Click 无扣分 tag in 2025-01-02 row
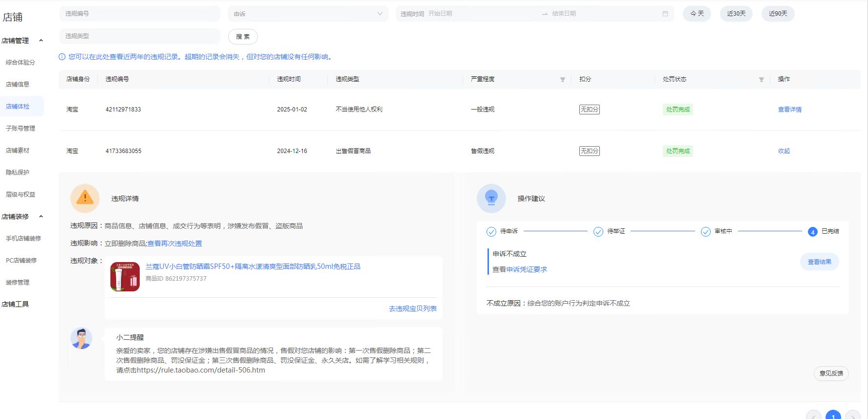This screenshot has width=868, height=419. tap(590, 110)
